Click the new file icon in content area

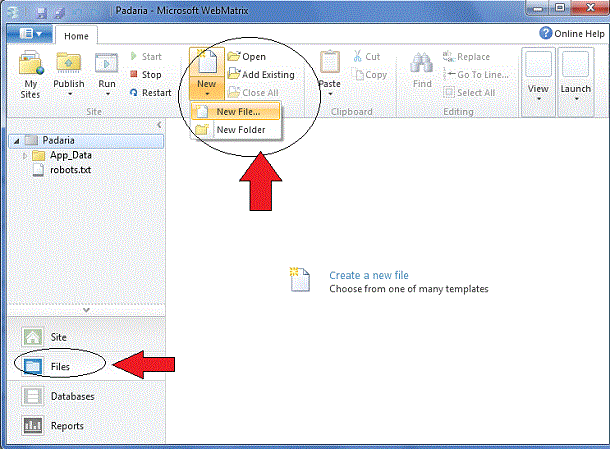click(x=300, y=279)
